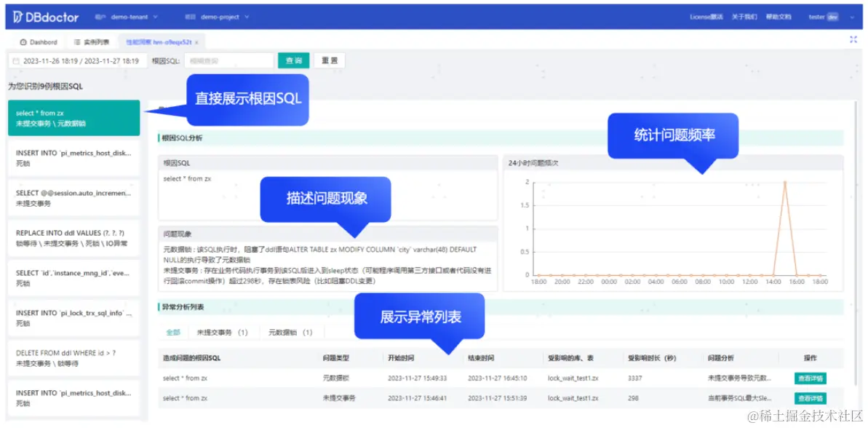Click the analysis text 未提交事务导致元数...
This screenshot has width=868, height=428.
(739, 379)
